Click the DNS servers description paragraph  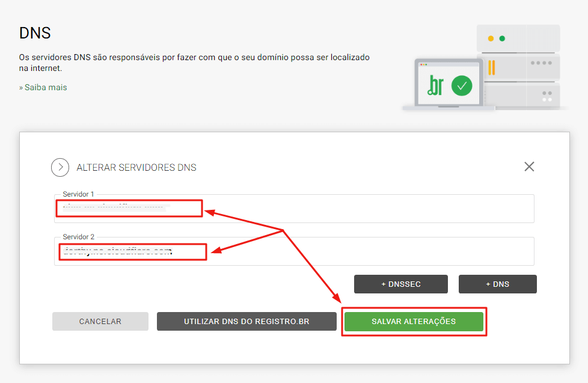pos(194,63)
